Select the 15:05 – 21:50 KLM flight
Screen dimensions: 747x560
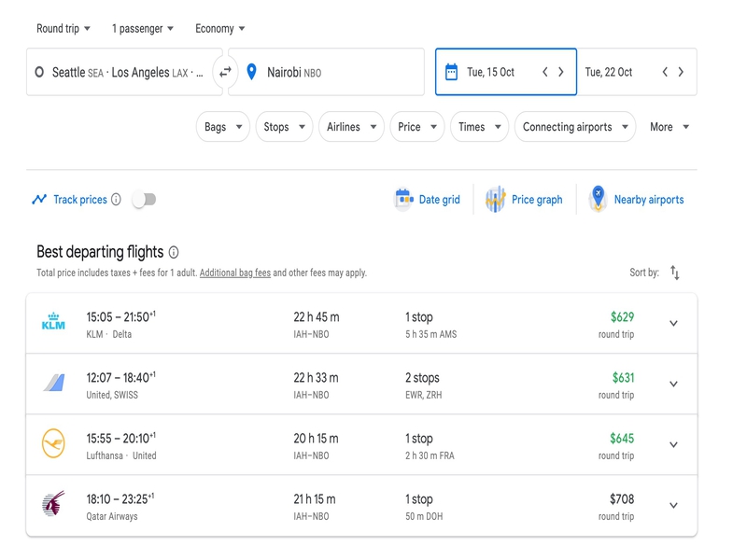click(361, 323)
